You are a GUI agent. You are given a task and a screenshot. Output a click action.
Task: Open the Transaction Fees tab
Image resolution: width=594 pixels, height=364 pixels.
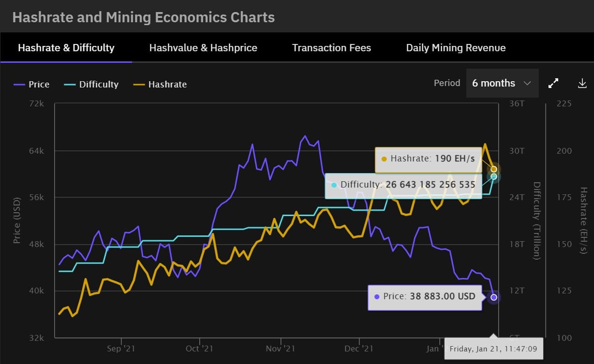point(331,48)
